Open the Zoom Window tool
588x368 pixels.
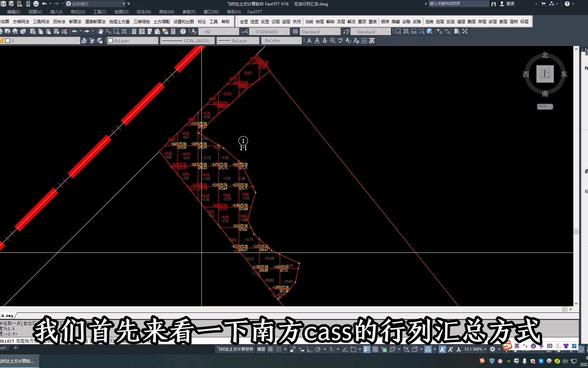398,31
